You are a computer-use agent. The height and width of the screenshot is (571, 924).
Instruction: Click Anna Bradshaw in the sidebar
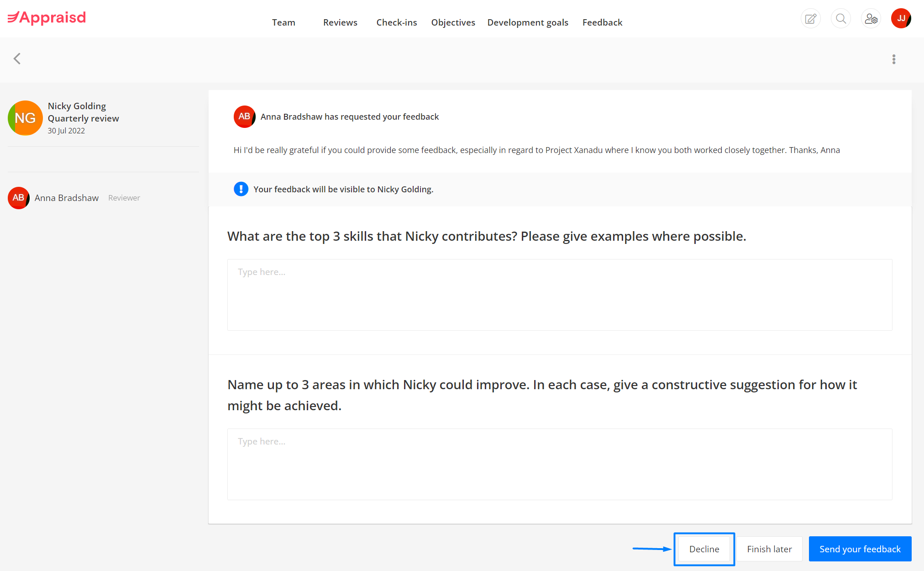[x=67, y=198]
